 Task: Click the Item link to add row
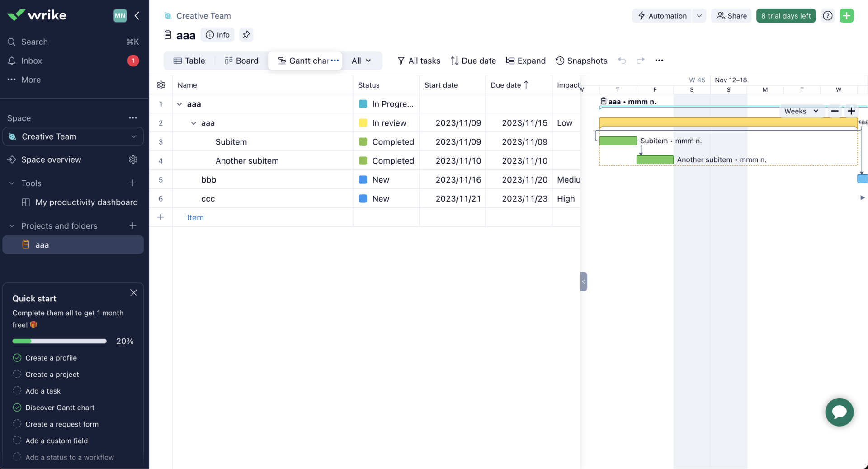point(195,217)
